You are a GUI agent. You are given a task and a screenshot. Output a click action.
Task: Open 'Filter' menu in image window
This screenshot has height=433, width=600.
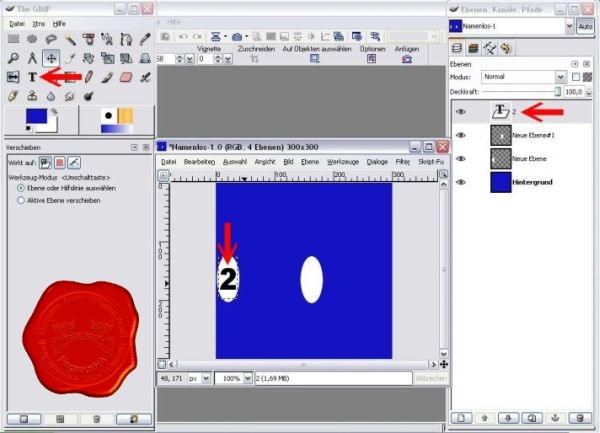point(403,162)
